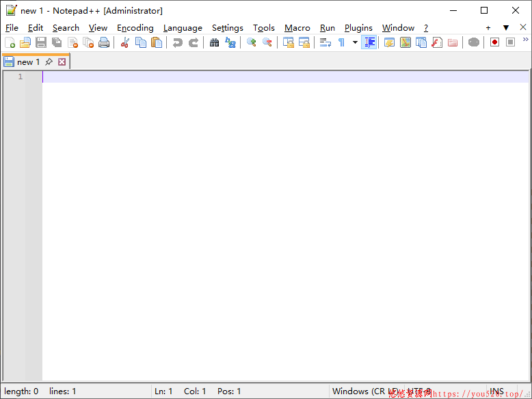Open the Encoding menu
The width and height of the screenshot is (532, 399).
(x=135, y=28)
